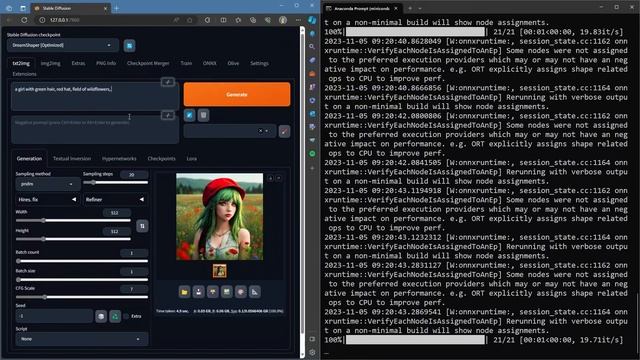Click the swap width and height arrows button
Image resolution: width=640 pixels, height=360 pixels.
coord(142,226)
